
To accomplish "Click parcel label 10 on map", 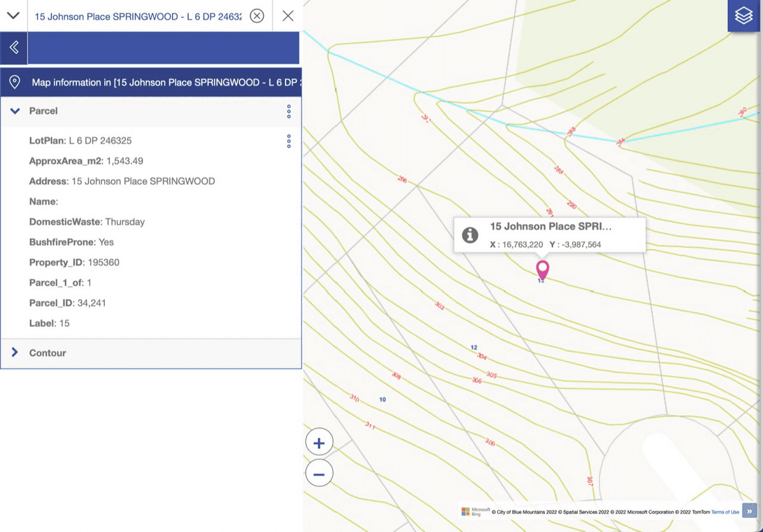I will click(x=382, y=400).
